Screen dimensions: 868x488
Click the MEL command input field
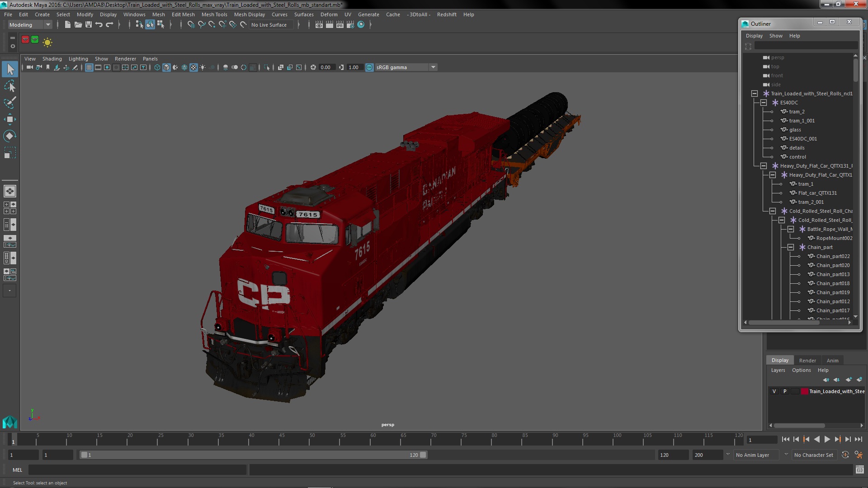tap(137, 470)
